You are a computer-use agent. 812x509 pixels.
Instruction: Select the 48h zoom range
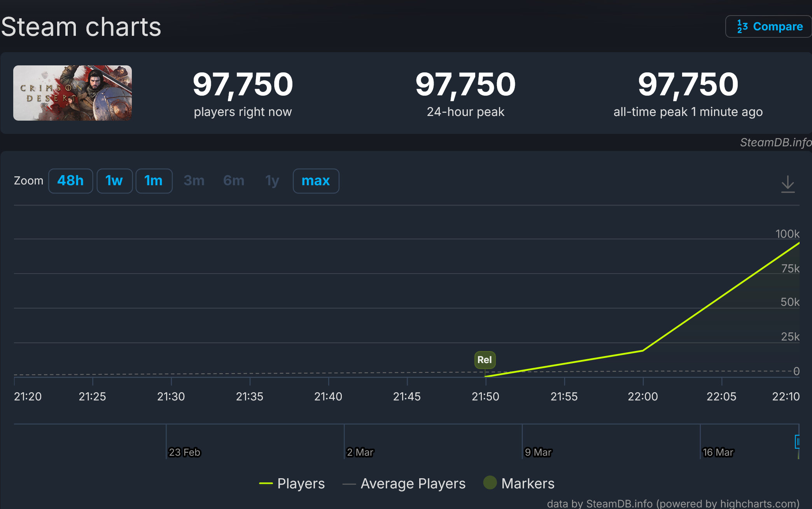tap(70, 181)
